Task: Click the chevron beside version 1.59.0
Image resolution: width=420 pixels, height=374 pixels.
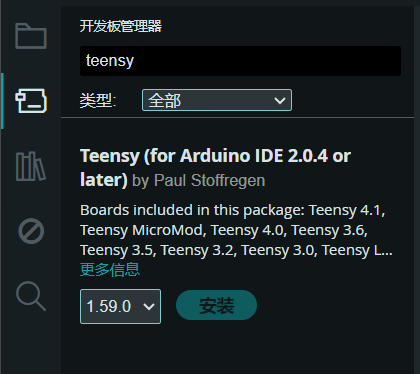Action: point(149,306)
